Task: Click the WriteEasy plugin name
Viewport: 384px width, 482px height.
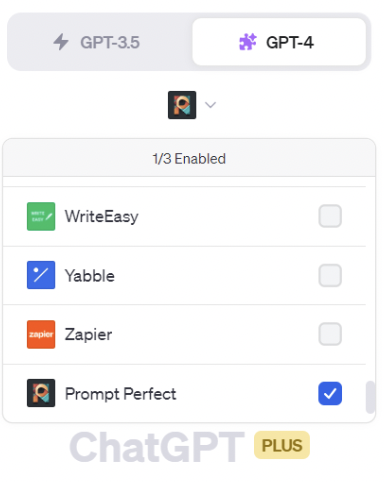Action: coord(102,217)
